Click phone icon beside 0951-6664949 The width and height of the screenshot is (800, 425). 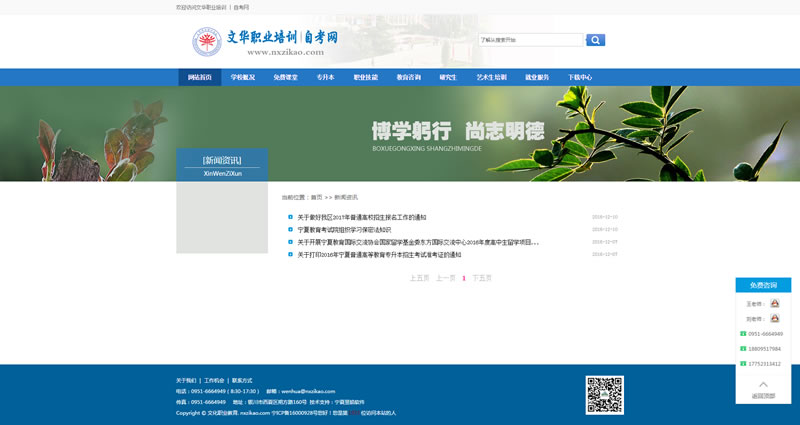[x=743, y=333]
